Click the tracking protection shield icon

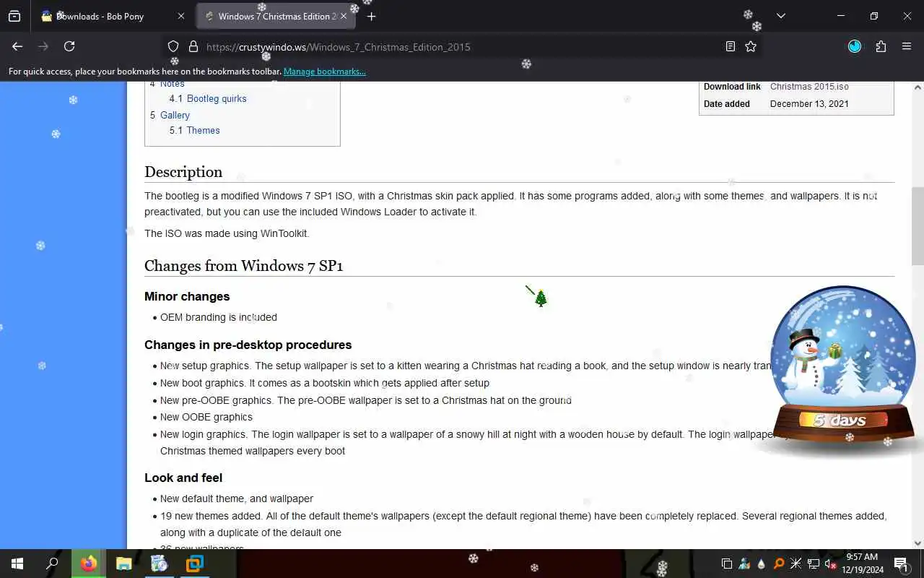173,46
